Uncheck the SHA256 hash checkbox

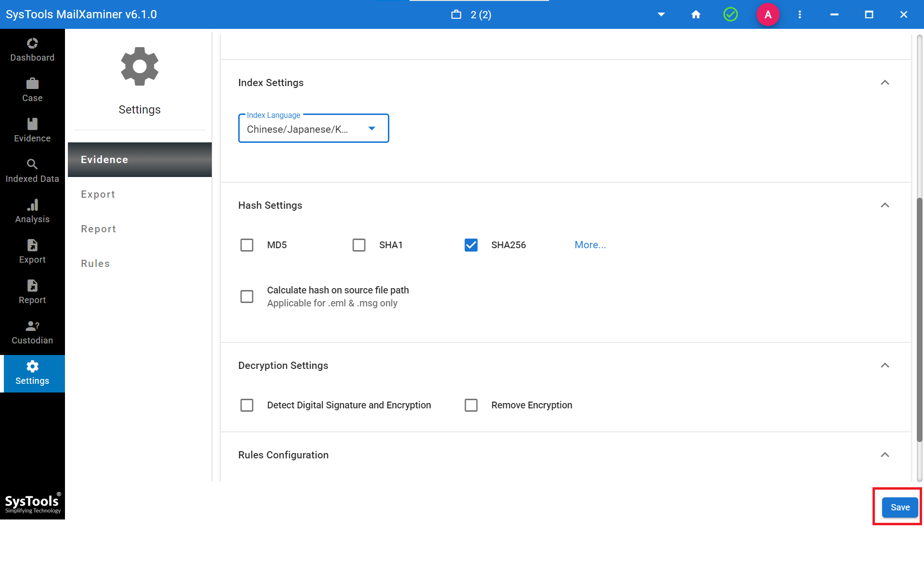(471, 245)
